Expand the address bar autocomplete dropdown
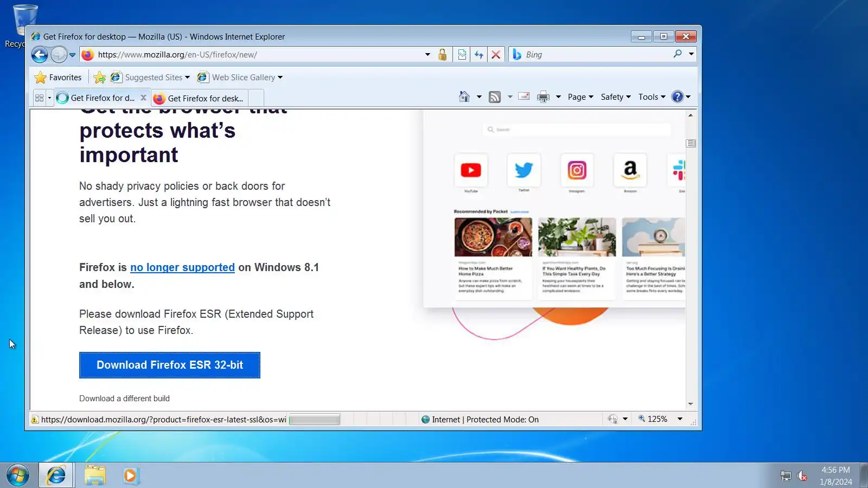Screen dimensions: 868x488 (427, 55)
